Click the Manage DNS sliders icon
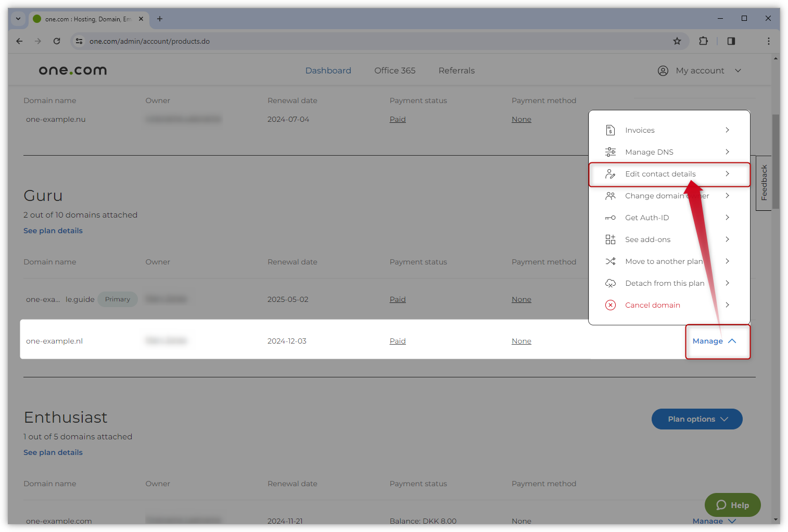The width and height of the screenshot is (788, 532). pos(610,151)
